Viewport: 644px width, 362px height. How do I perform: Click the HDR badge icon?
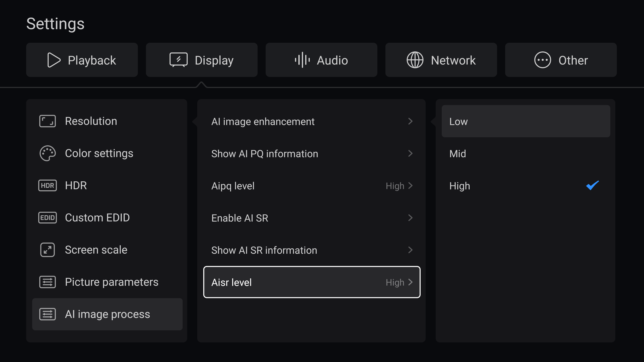click(x=47, y=185)
